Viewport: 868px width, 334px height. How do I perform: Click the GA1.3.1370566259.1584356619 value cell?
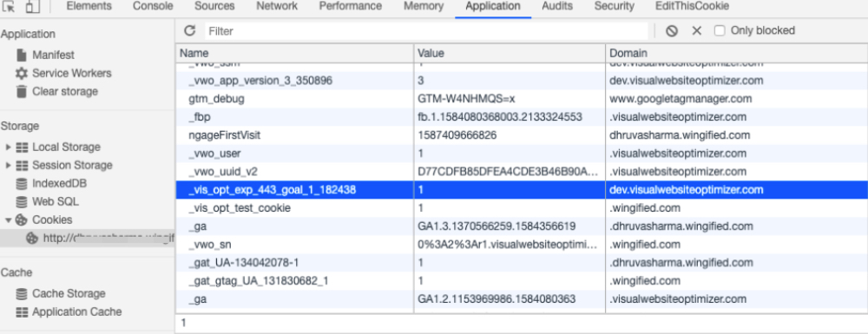510,226
